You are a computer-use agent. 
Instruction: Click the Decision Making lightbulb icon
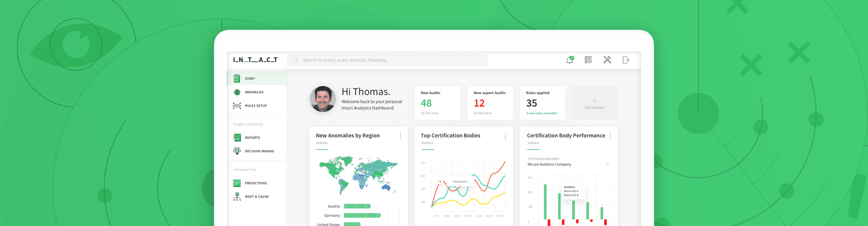pyautogui.click(x=237, y=151)
